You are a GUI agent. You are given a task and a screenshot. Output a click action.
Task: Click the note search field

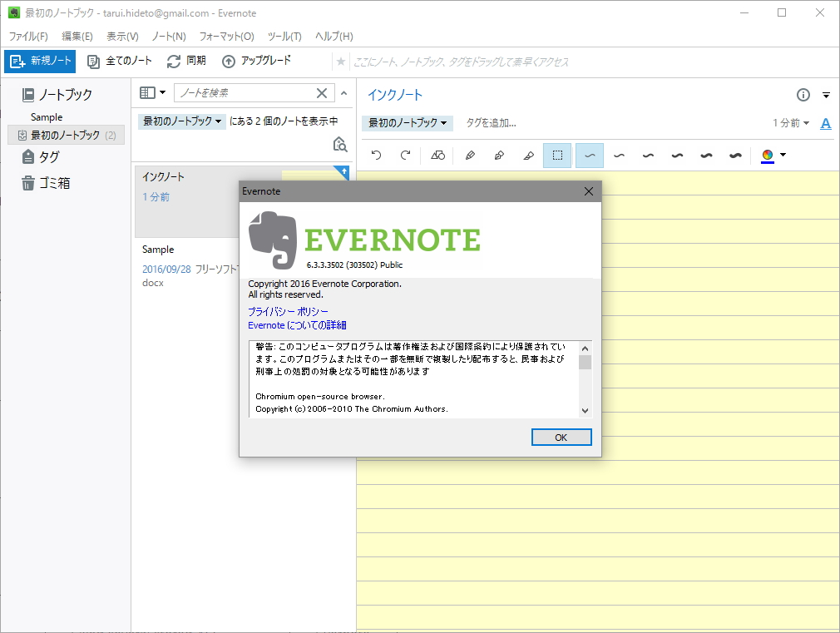246,93
